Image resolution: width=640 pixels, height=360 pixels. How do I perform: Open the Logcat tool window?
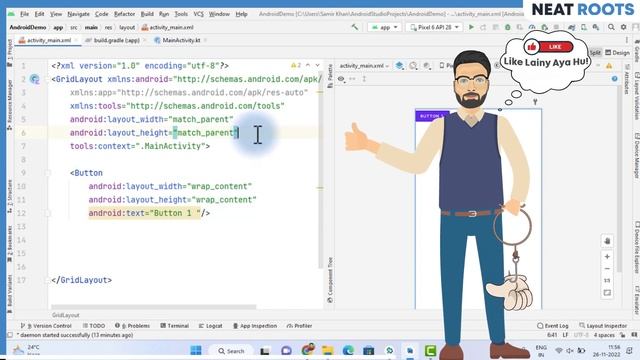[x=211, y=326]
